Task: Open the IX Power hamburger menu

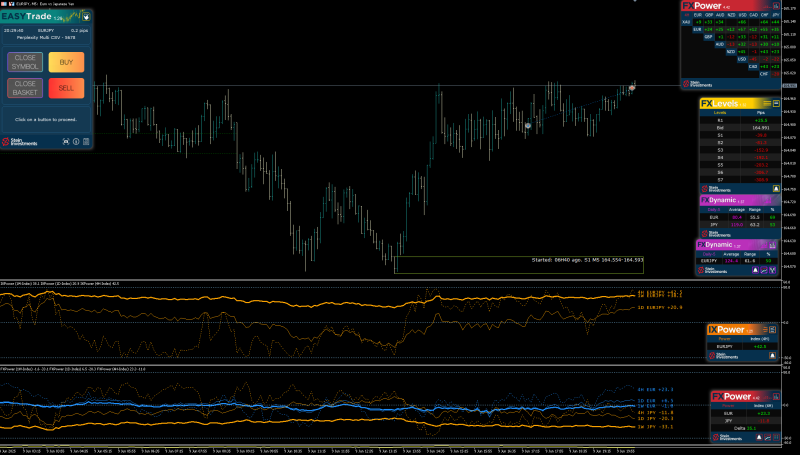Action: [x=765, y=330]
